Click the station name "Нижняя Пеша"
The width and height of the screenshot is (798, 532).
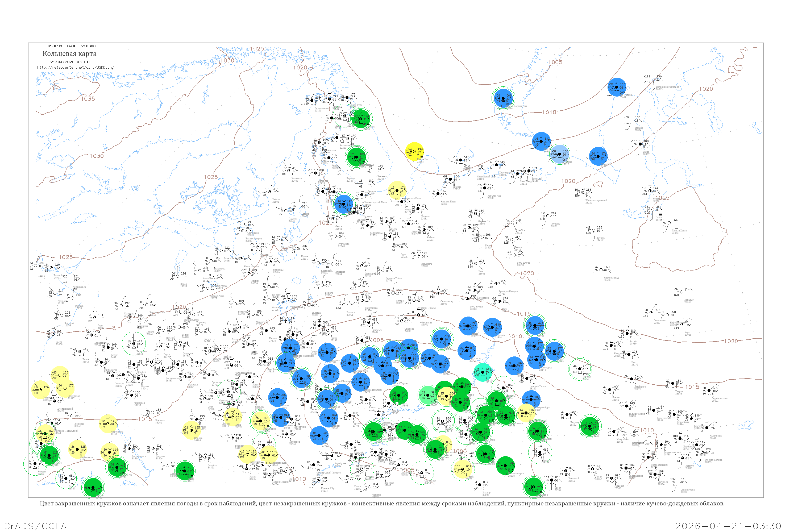[448, 202]
